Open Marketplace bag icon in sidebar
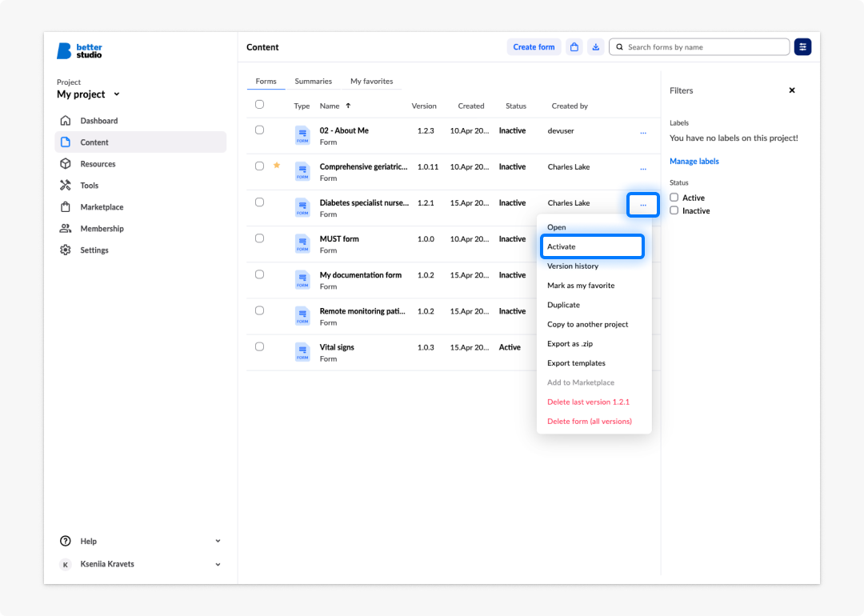The width and height of the screenshot is (864, 616). [x=66, y=206]
